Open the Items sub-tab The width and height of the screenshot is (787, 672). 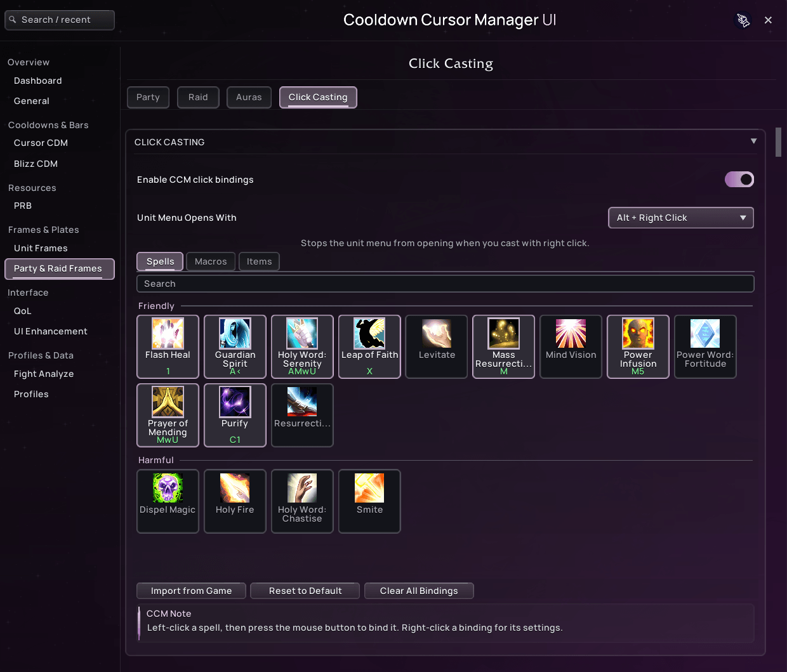260,261
